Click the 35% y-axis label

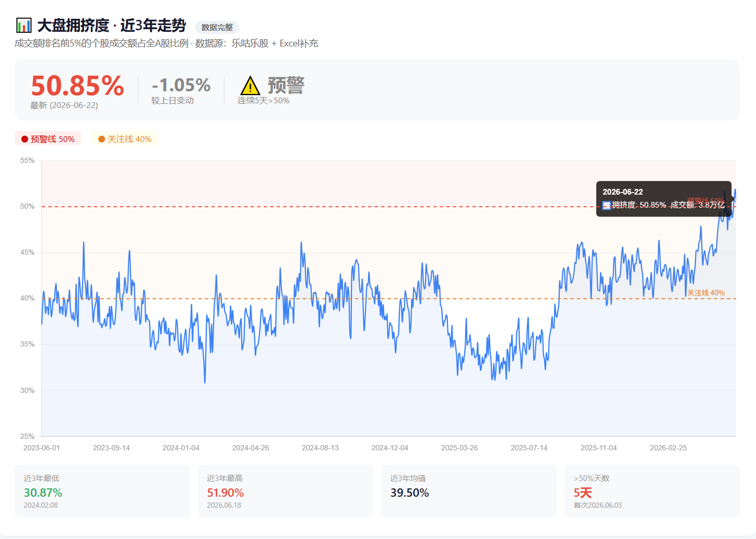pyautogui.click(x=28, y=344)
